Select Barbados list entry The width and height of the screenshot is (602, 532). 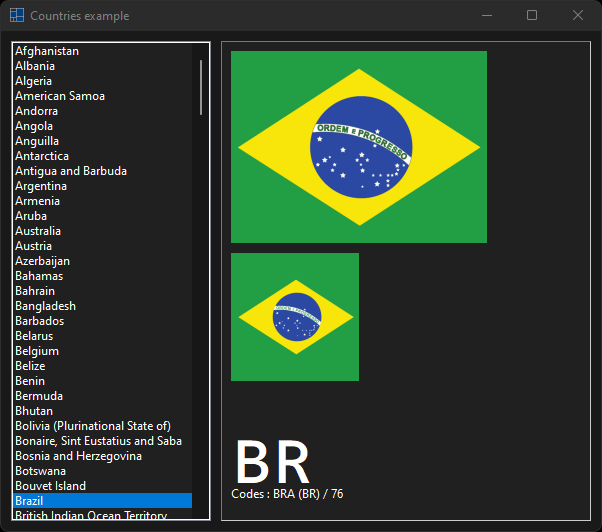(x=103, y=321)
